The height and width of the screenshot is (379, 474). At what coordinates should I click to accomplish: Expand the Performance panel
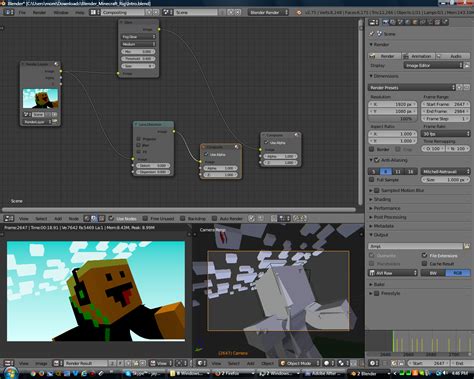[x=387, y=208]
